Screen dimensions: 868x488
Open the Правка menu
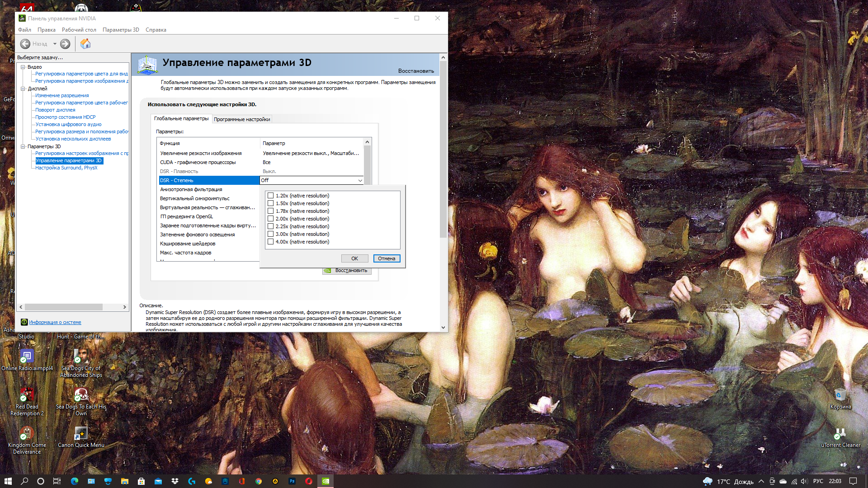(47, 30)
